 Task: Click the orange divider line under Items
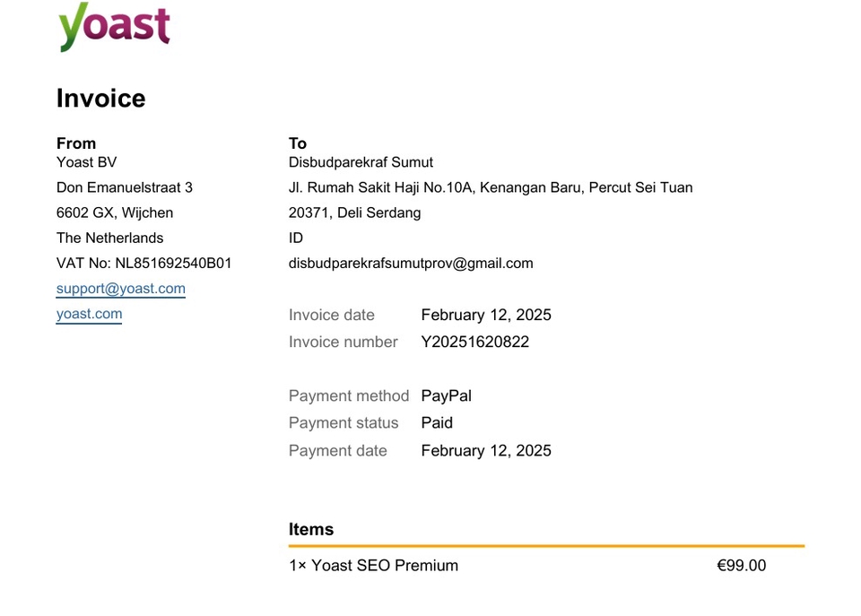[546, 546]
